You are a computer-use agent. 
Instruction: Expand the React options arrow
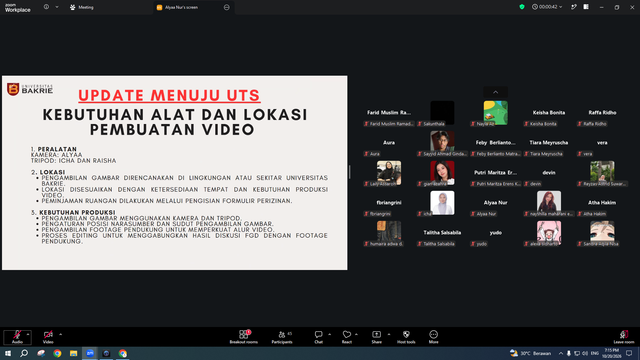356,334
